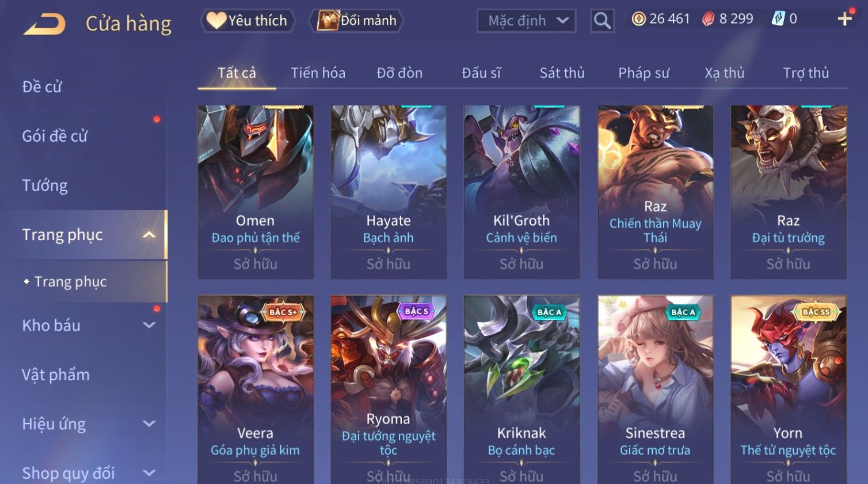868x484 pixels.
Task: Expand the Kho báu sidebar section
Action: pos(149,325)
